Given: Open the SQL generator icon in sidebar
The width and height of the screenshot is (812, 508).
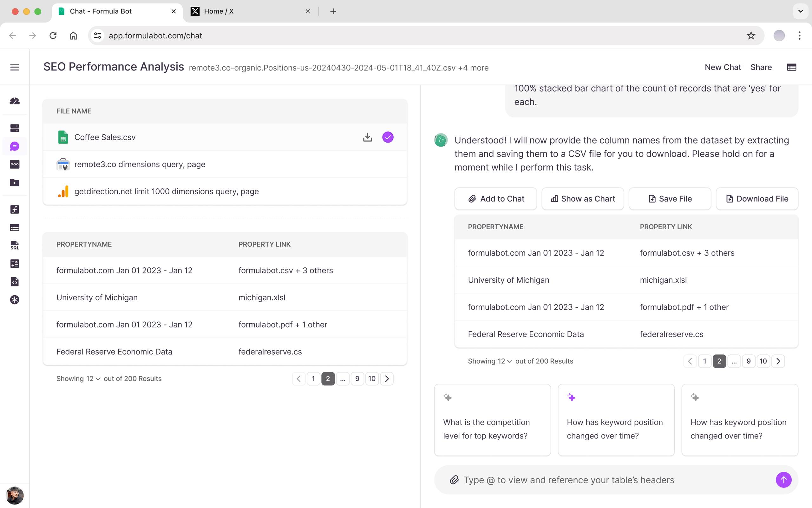Looking at the screenshot, I should coord(14,246).
